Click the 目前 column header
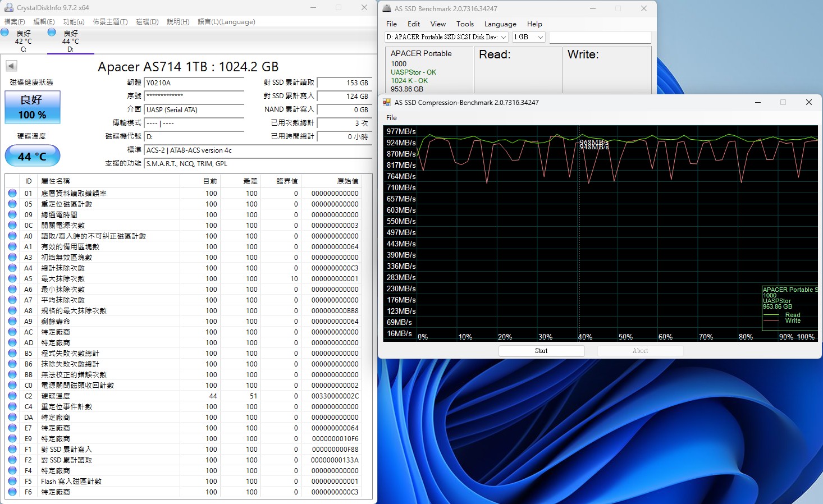 tap(200, 181)
